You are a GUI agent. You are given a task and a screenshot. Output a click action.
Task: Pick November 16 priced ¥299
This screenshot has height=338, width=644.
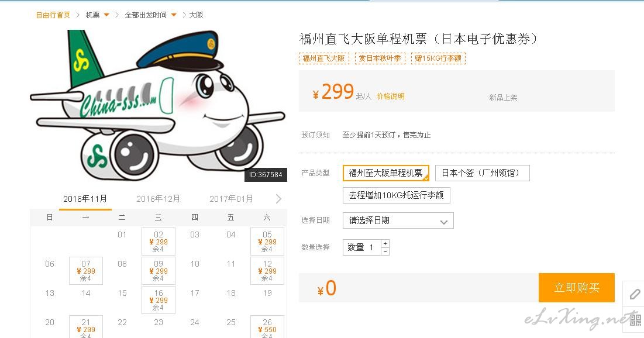click(159, 300)
